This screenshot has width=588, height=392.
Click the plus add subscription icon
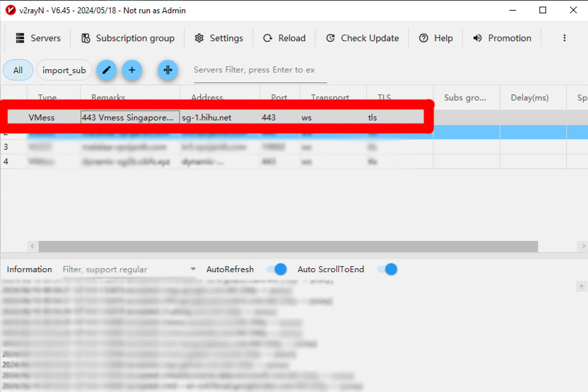tap(132, 70)
